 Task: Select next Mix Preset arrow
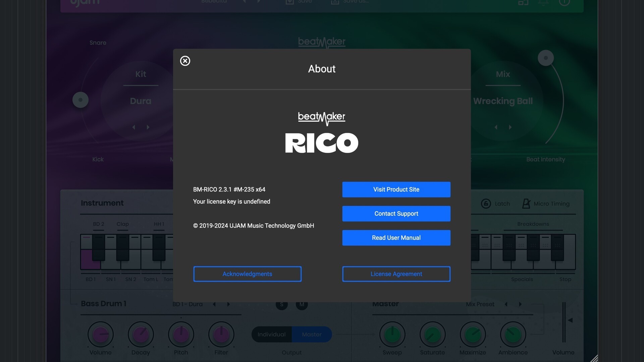[520, 304]
